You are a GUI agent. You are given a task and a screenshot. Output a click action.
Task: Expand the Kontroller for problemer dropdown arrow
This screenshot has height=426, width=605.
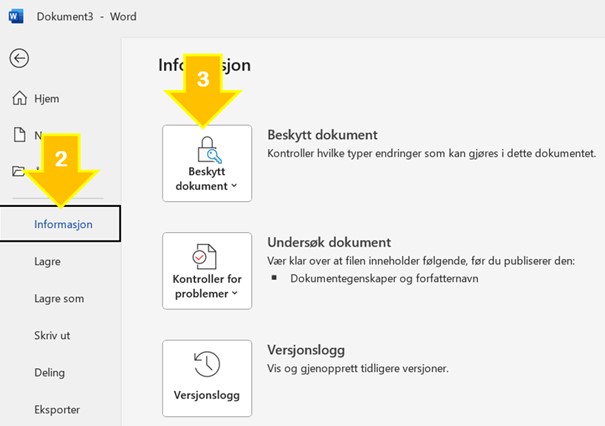pyautogui.click(x=235, y=294)
